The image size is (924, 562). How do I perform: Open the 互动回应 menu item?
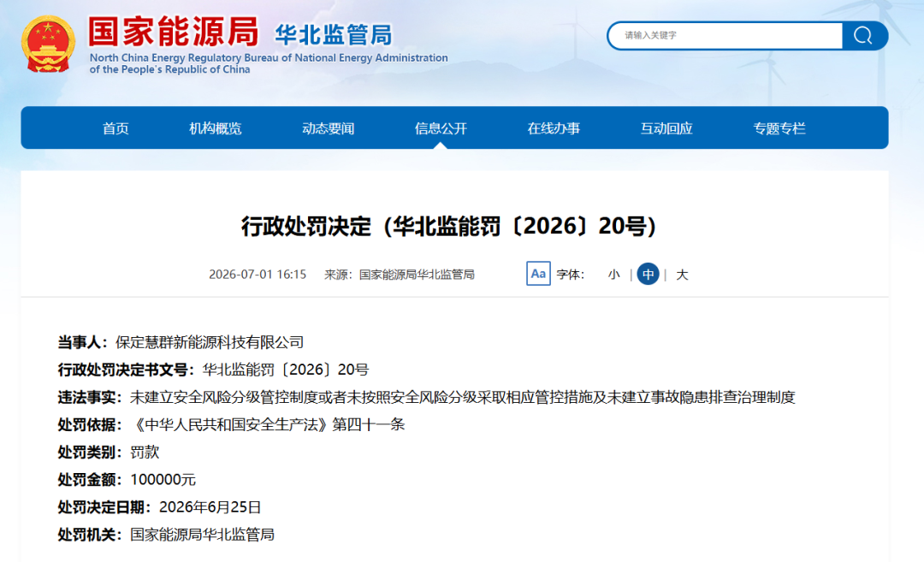click(666, 128)
